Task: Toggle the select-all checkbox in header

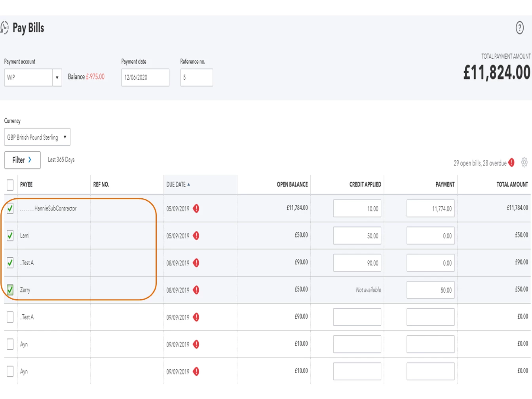Action: pos(10,184)
